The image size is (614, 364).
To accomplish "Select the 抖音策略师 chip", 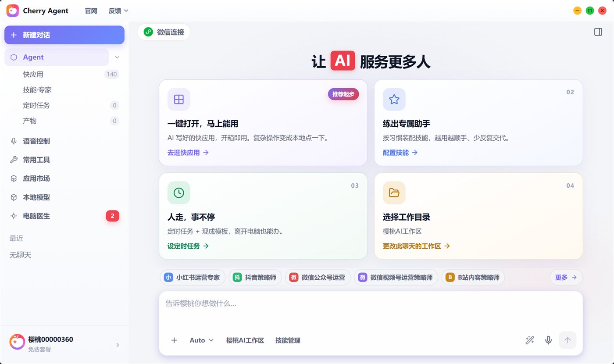I will [x=255, y=278].
